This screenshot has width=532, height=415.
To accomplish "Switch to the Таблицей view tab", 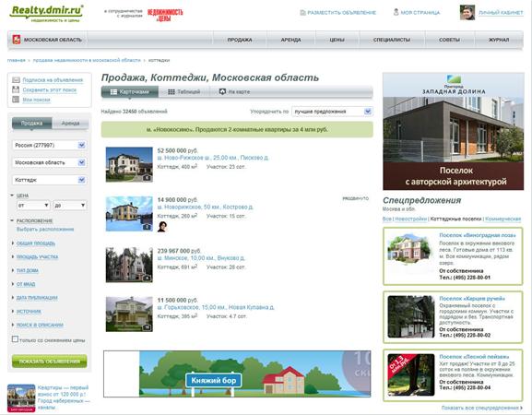I will point(184,91).
